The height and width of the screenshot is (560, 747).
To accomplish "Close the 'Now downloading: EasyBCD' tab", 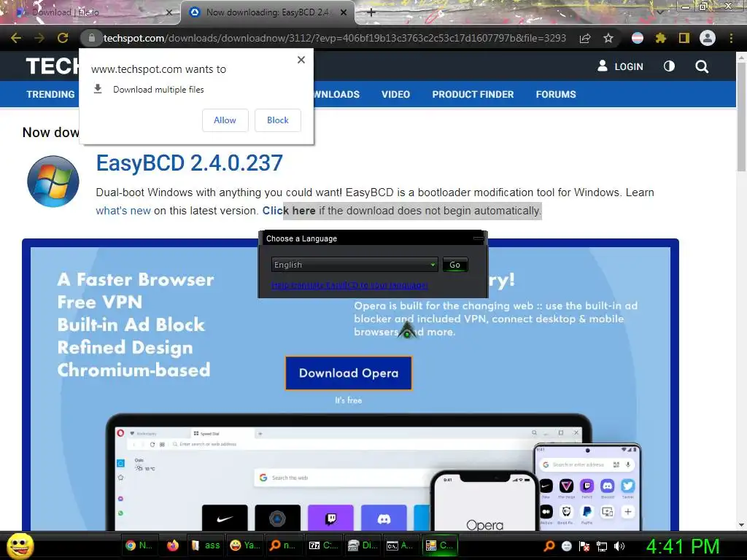I will [x=344, y=12].
